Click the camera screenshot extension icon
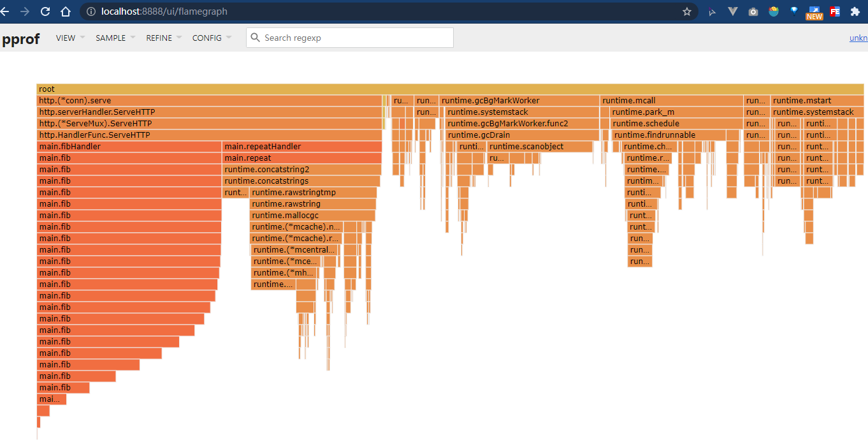868x442 pixels. point(753,11)
